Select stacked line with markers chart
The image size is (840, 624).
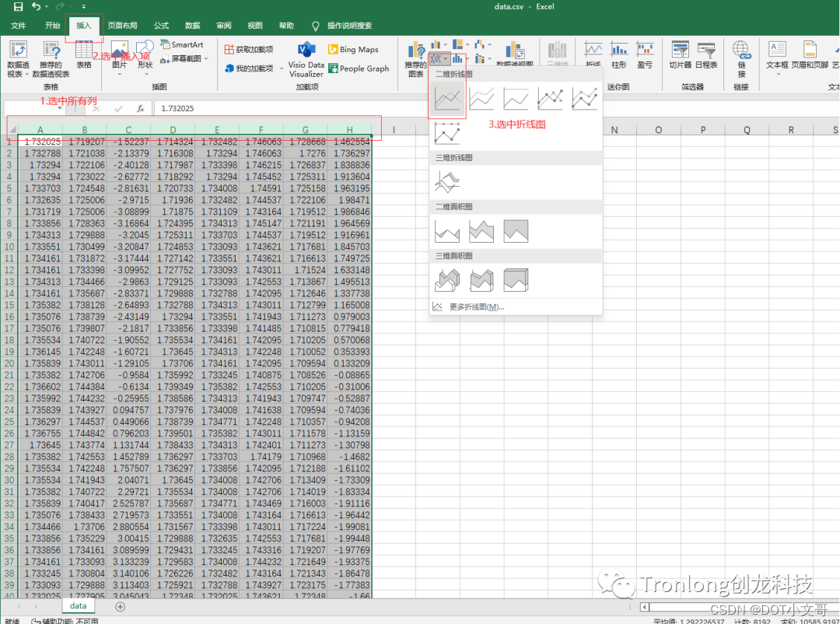click(x=584, y=99)
